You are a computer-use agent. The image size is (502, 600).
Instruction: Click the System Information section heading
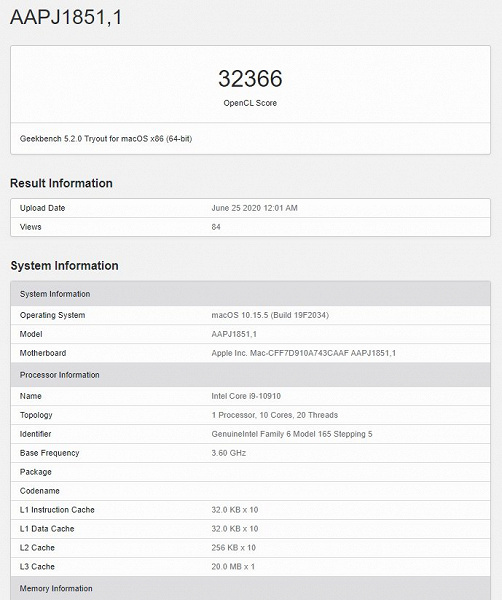tap(64, 266)
